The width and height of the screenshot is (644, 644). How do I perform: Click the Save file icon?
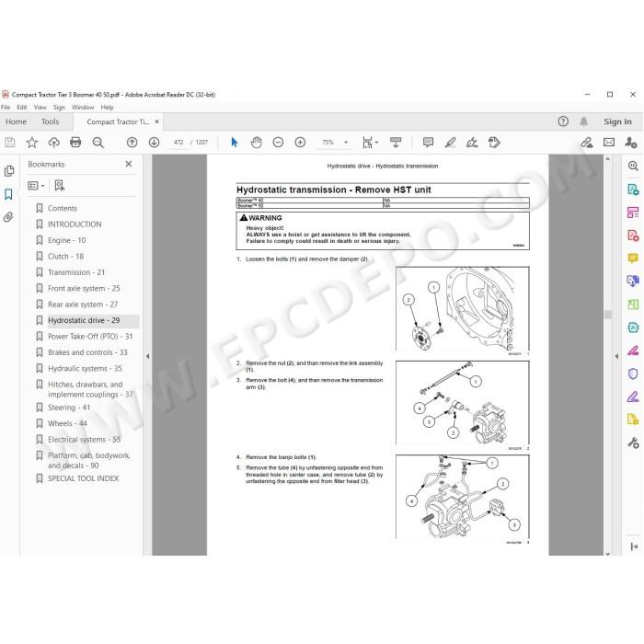pyautogui.click(x=10, y=143)
